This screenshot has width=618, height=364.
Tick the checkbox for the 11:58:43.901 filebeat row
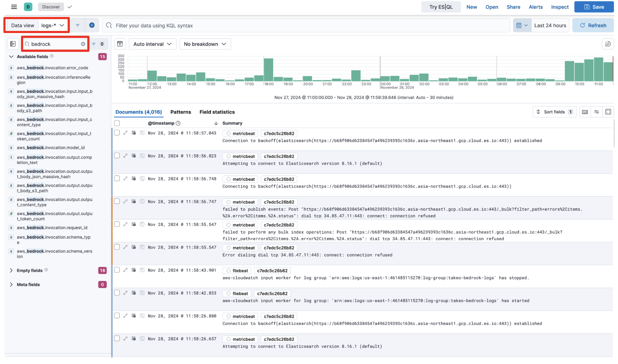point(117,270)
